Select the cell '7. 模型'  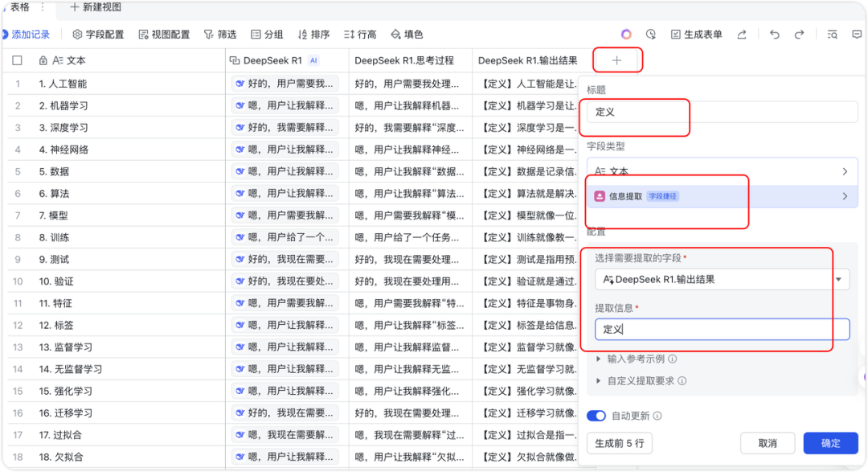[127, 215]
